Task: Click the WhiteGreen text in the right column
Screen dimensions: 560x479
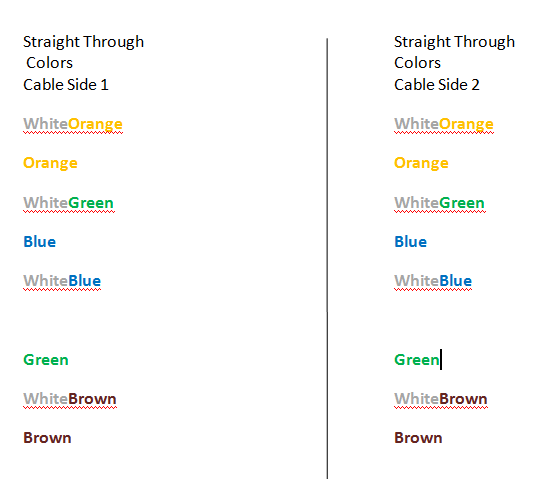Action: pyautogui.click(x=440, y=203)
